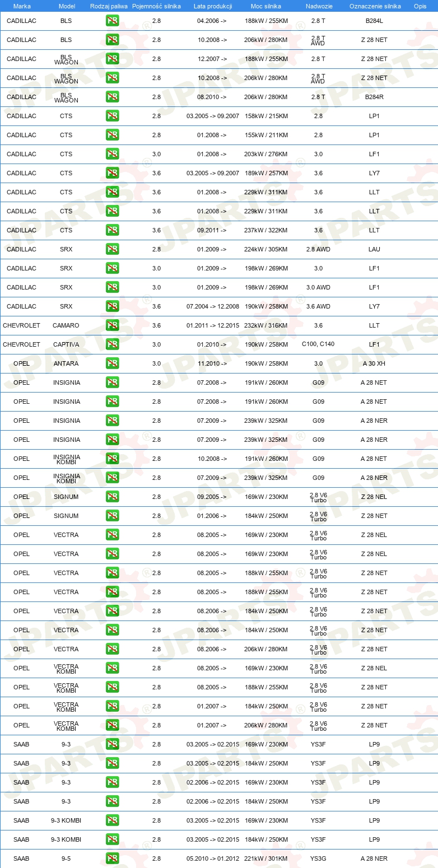The height and width of the screenshot is (868, 438).
Task: Click fuel icon in Insignia Kombi 07.2009 row
Action: [x=112, y=478]
